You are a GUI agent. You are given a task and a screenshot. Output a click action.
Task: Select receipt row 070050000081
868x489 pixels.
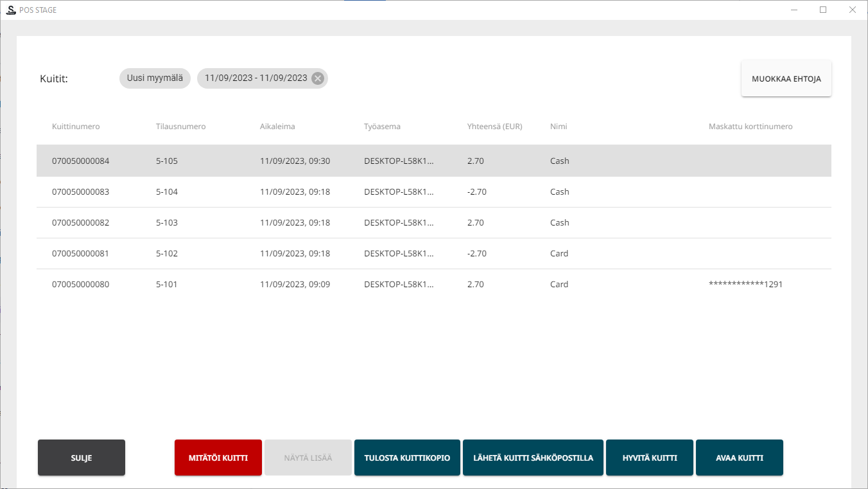coord(81,253)
